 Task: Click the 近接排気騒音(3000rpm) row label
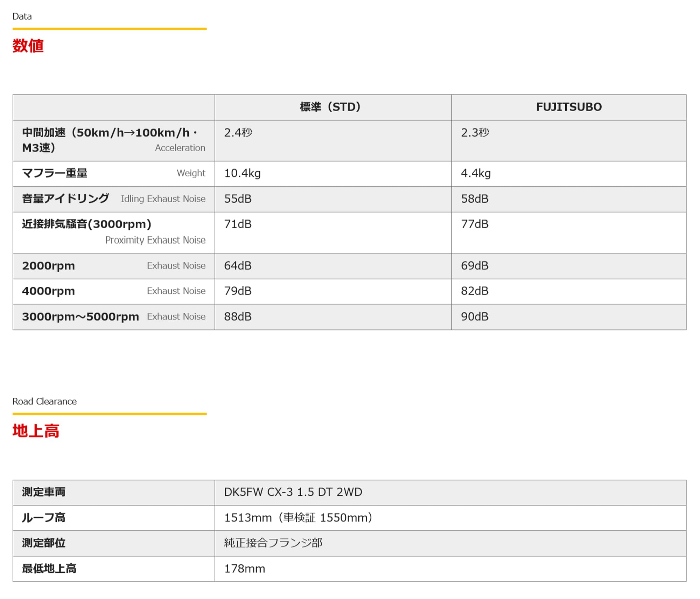tap(86, 224)
